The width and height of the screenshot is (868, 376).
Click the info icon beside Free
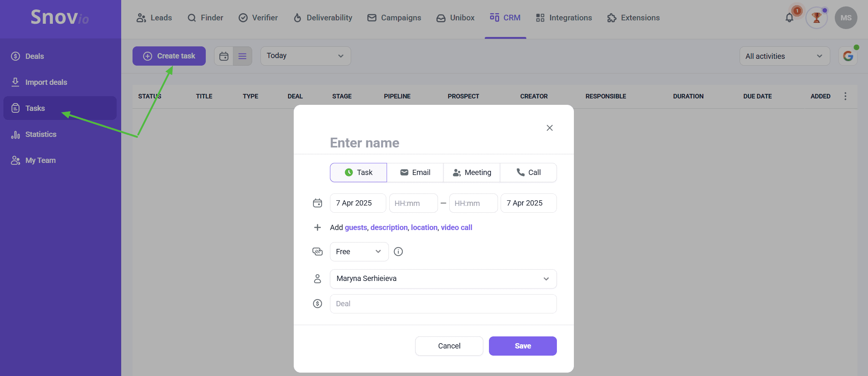point(398,252)
